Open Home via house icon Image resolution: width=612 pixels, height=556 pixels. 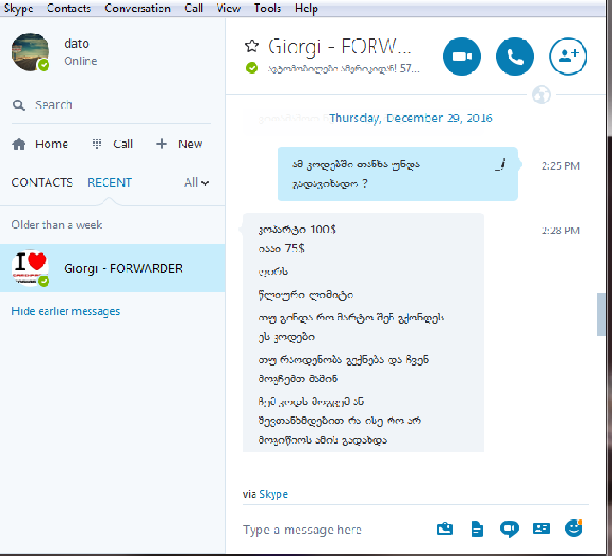(x=18, y=144)
